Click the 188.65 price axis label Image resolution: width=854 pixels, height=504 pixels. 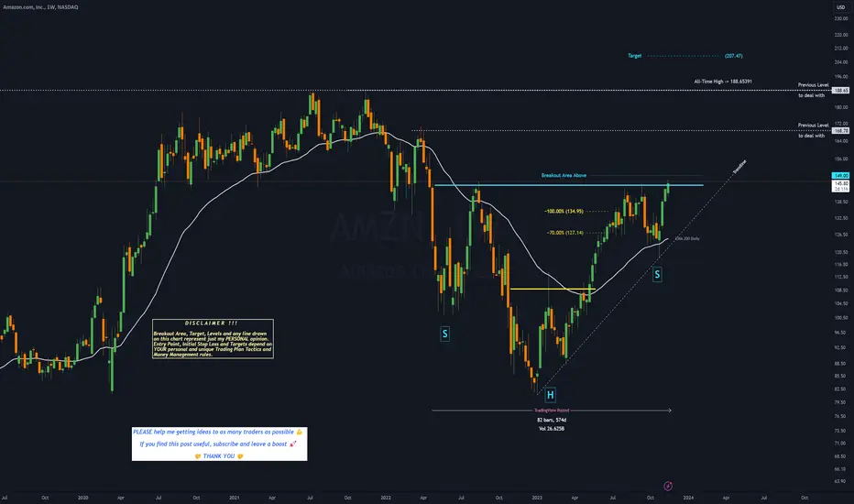pyautogui.click(x=841, y=91)
